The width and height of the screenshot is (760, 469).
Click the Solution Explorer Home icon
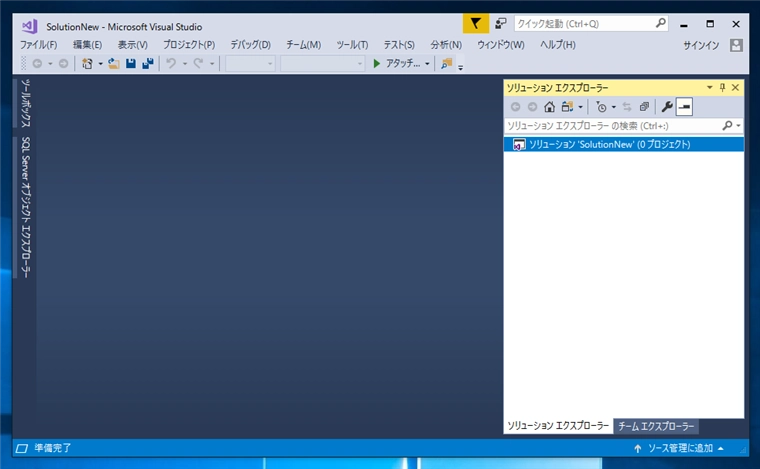(x=549, y=107)
